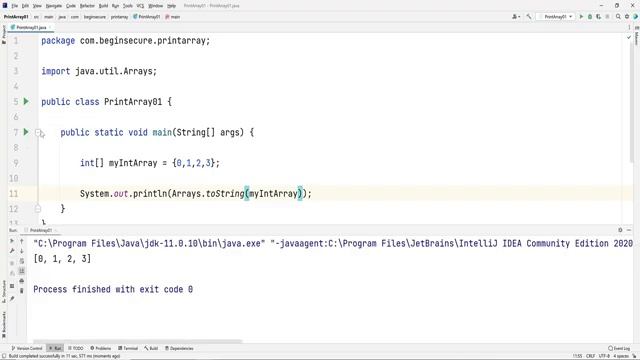Open the Navigate menu

[53, 6]
